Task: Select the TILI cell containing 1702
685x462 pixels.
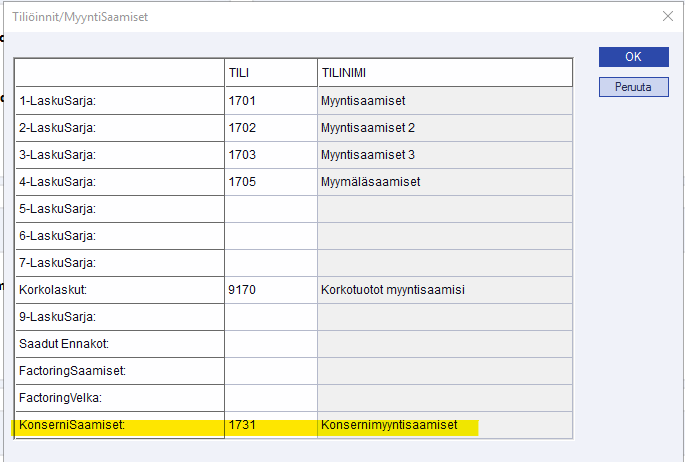Action: coord(269,127)
